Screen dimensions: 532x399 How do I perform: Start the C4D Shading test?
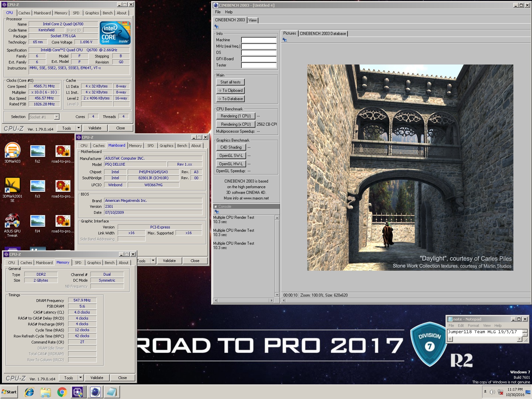pyautogui.click(x=231, y=147)
